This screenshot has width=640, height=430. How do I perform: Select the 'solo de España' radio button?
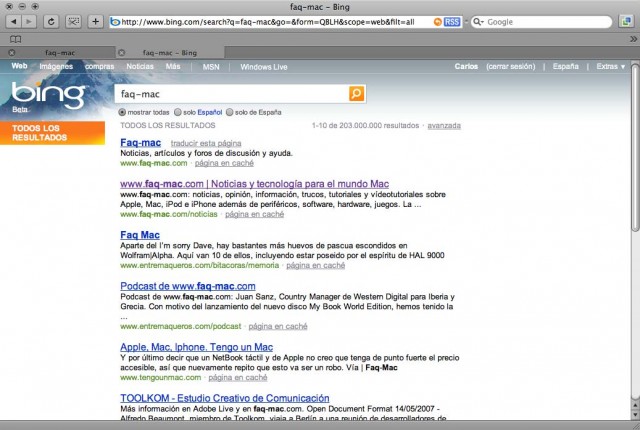tap(229, 112)
